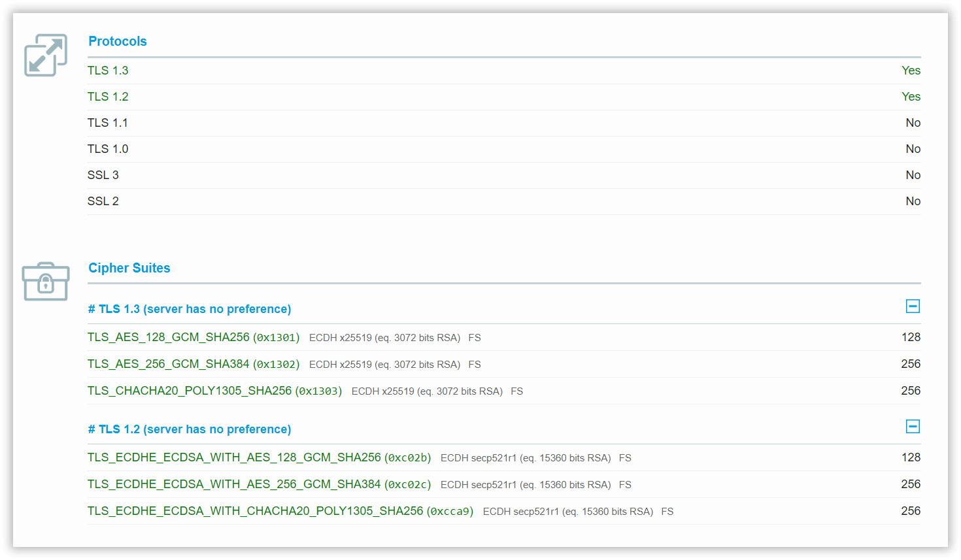Click the No value for SSL 3

pos(913,175)
